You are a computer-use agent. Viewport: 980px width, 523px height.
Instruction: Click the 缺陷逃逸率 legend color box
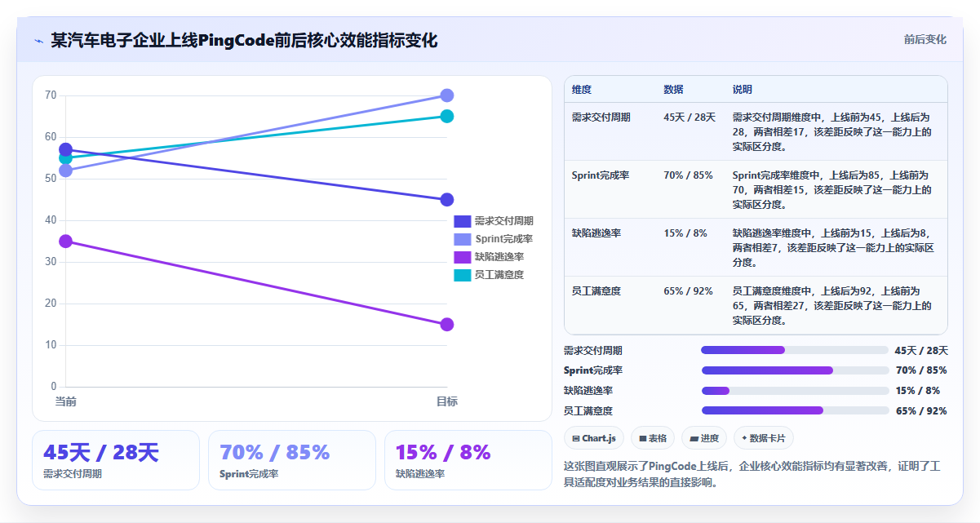point(462,257)
